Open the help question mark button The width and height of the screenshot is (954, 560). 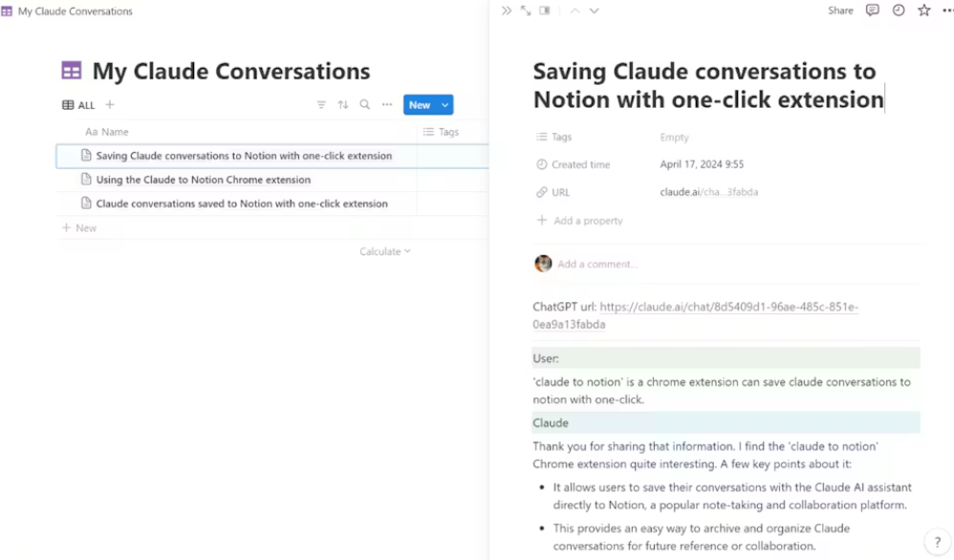[938, 541]
